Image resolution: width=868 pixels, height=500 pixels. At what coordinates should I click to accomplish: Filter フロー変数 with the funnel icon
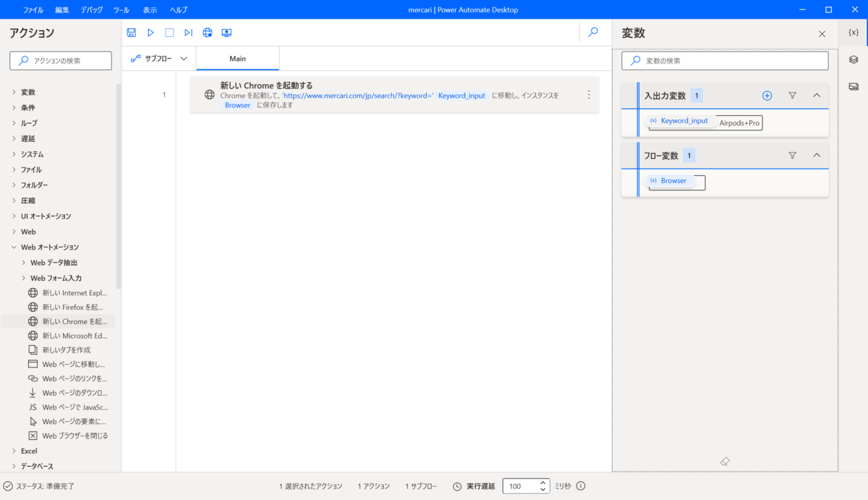coord(792,156)
